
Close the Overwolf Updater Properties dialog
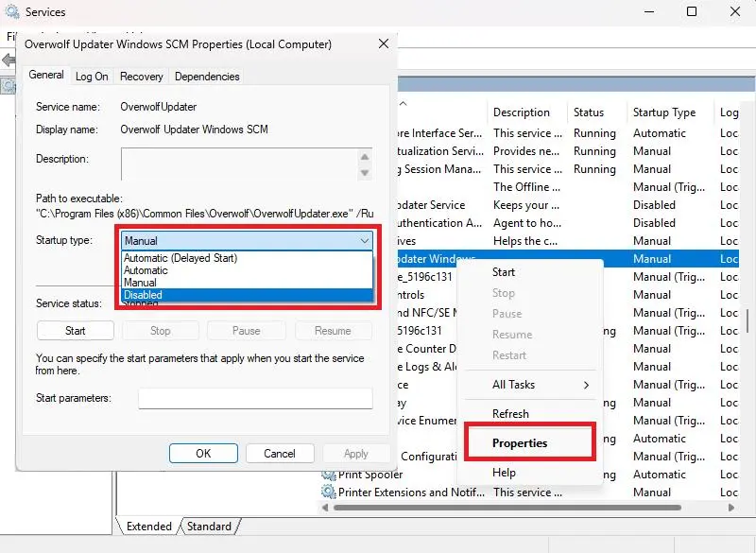384,43
